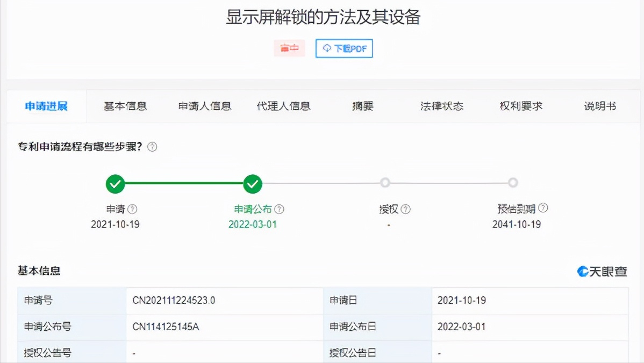Switch to the 基本信息 tab
Image resolution: width=644 pixels, height=363 pixels.
coord(124,106)
